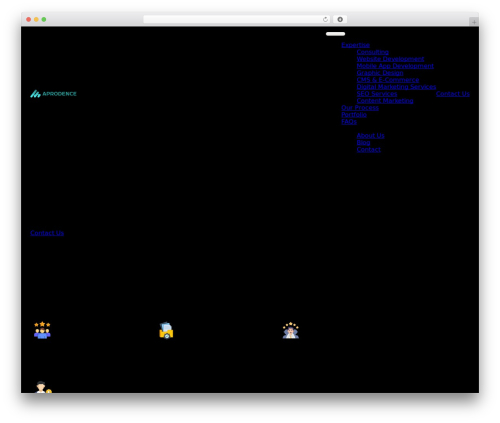The width and height of the screenshot is (500, 423).
Task: Open CMS & E-Commerce link
Action: click(x=388, y=80)
